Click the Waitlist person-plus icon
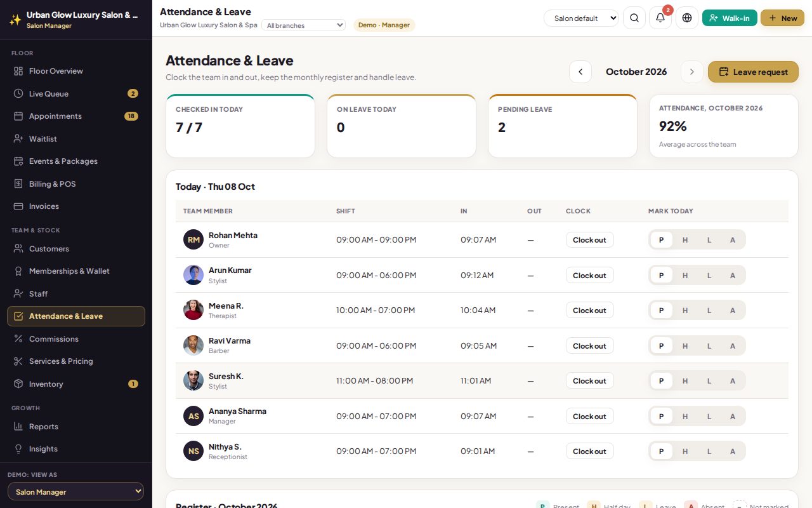Screen dimensions: 812x508 click(x=18, y=138)
